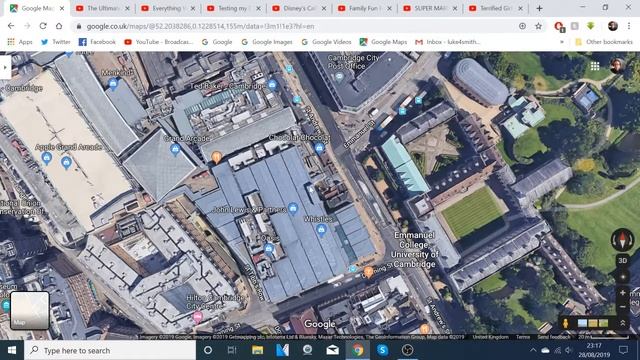Open the Twitter bookmark
The width and height of the screenshot is (640, 360).
tap(56, 42)
